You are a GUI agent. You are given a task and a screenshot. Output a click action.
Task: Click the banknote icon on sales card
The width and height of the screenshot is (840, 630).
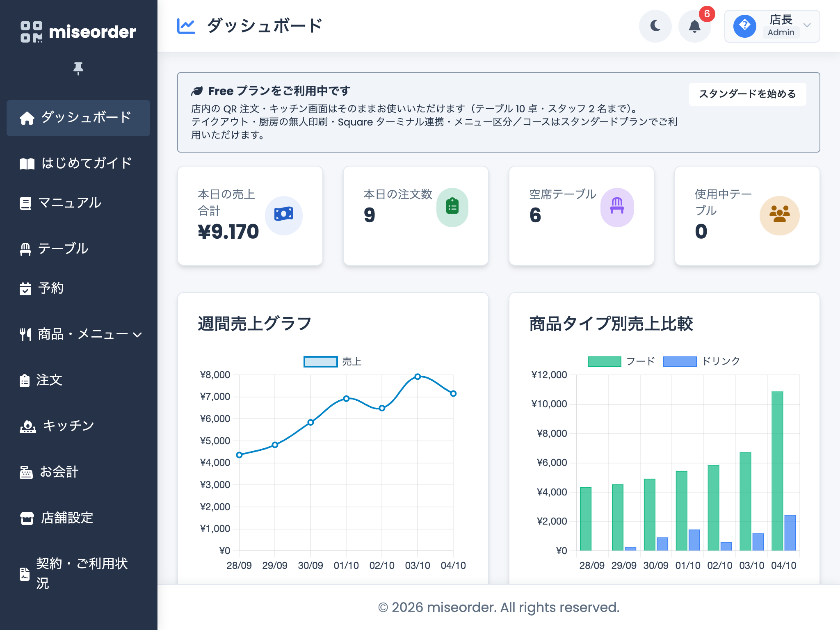284,214
